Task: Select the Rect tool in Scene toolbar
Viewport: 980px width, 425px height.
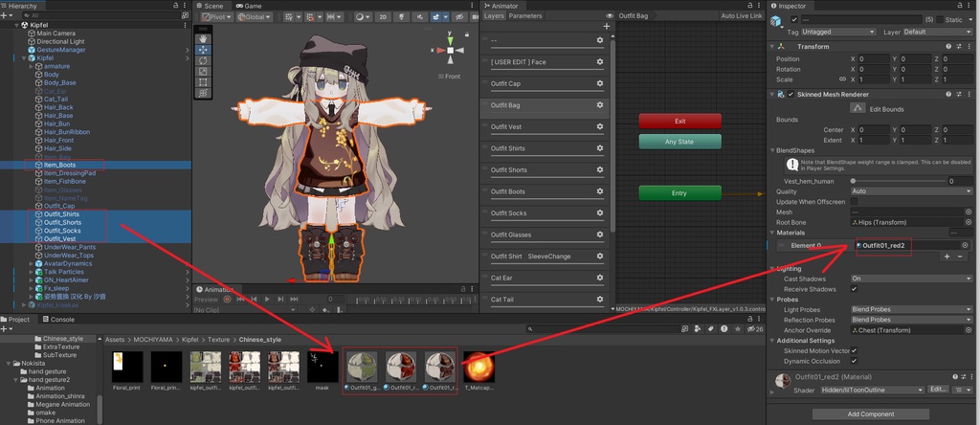Action: tap(203, 82)
